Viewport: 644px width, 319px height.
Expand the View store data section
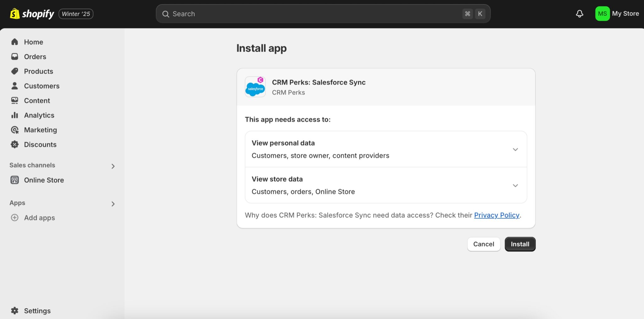[x=515, y=185]
